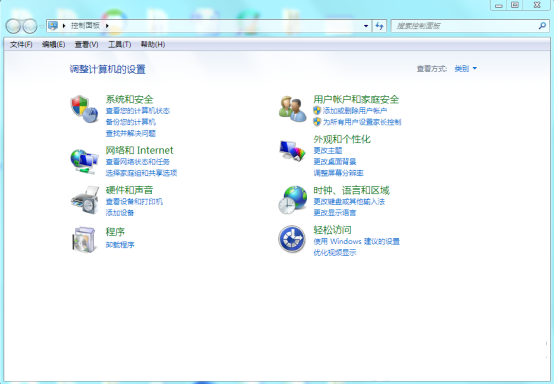Click the 卸载程序 link

point(120,245)
